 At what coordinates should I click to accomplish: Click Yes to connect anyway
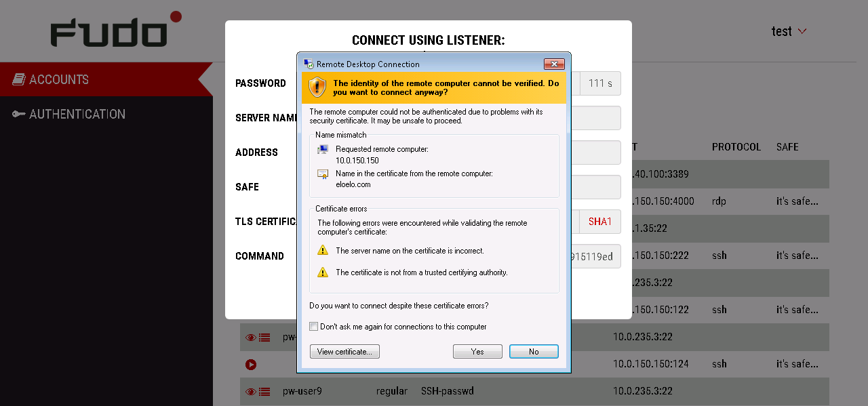tap(477, 352)
